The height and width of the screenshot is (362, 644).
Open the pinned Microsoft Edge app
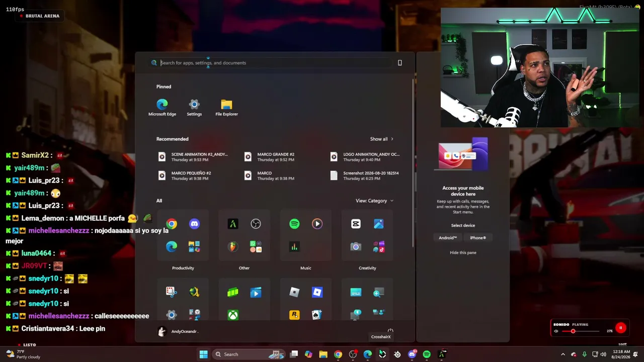coord(162,108)
